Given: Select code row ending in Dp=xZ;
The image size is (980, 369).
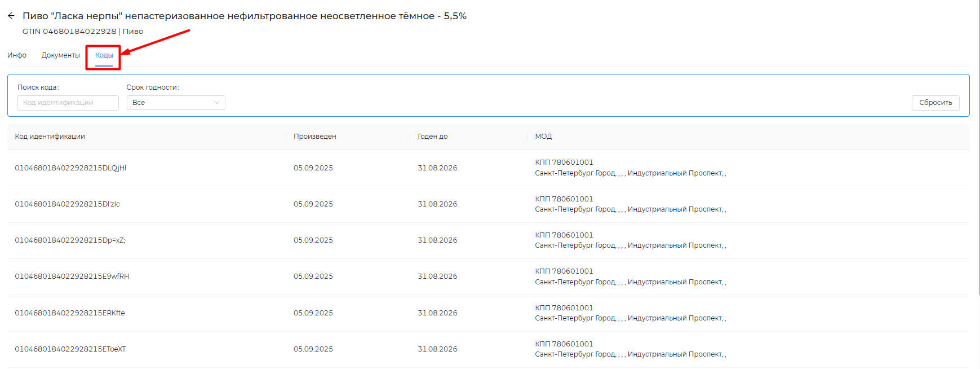Looking at the screenshot, I should point(70,240).
